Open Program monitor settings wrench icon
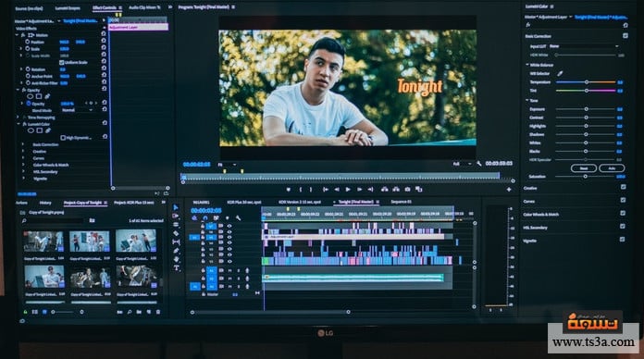This screenshot has width=644, height=359. pyautogui.click(x=479, y=164)
